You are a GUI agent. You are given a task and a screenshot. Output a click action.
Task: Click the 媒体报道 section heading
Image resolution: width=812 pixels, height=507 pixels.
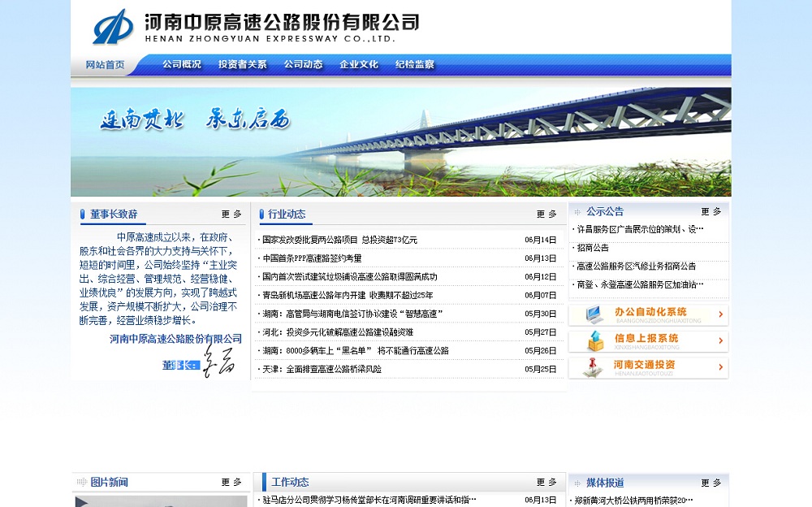[x=605, y=483]
